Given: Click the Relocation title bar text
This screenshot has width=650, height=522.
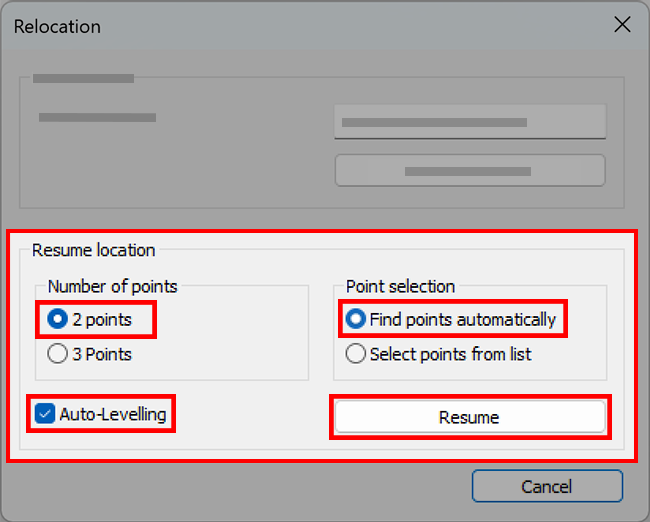Looking at the screenshot, I should click(x=57, y=27).
